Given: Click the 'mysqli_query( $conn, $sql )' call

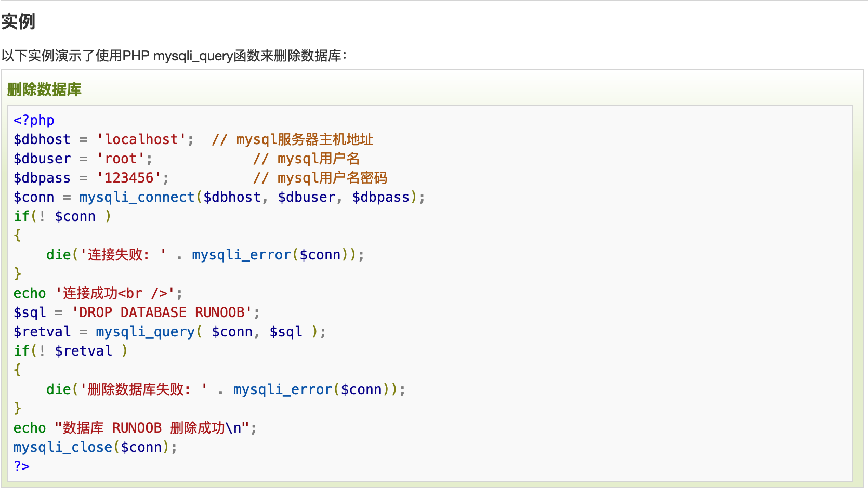Looking at the screenshot, I should tap(207, 332).
